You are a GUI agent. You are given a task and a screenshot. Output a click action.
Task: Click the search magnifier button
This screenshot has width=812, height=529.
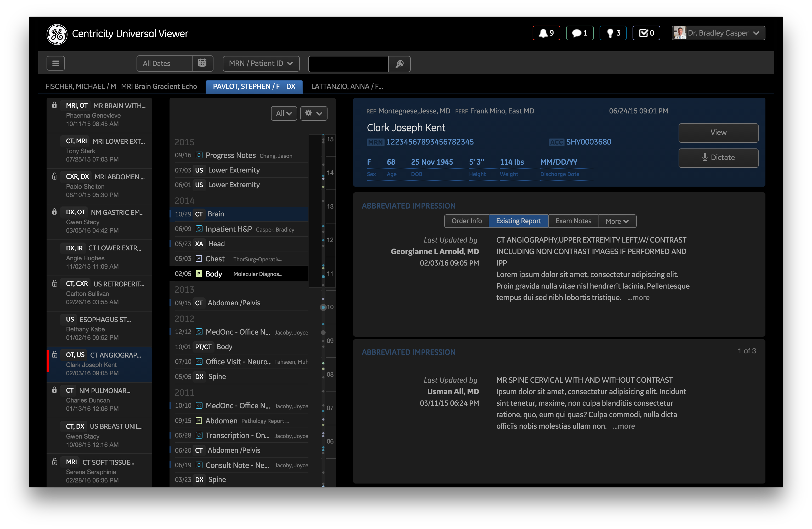[x=399, y=64]
